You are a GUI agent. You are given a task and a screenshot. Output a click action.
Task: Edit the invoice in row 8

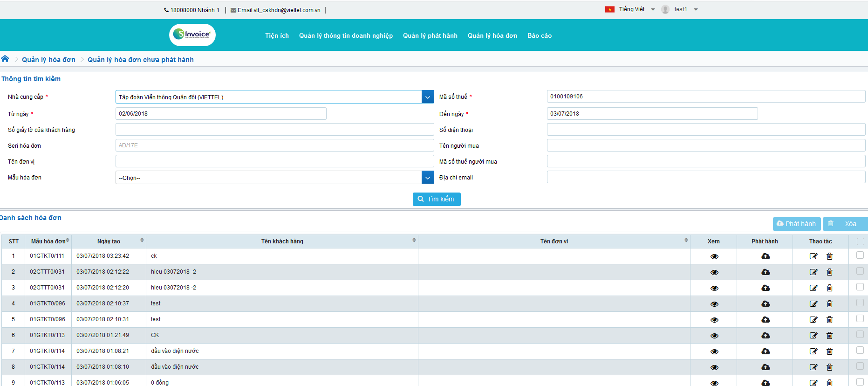(813, 367)
